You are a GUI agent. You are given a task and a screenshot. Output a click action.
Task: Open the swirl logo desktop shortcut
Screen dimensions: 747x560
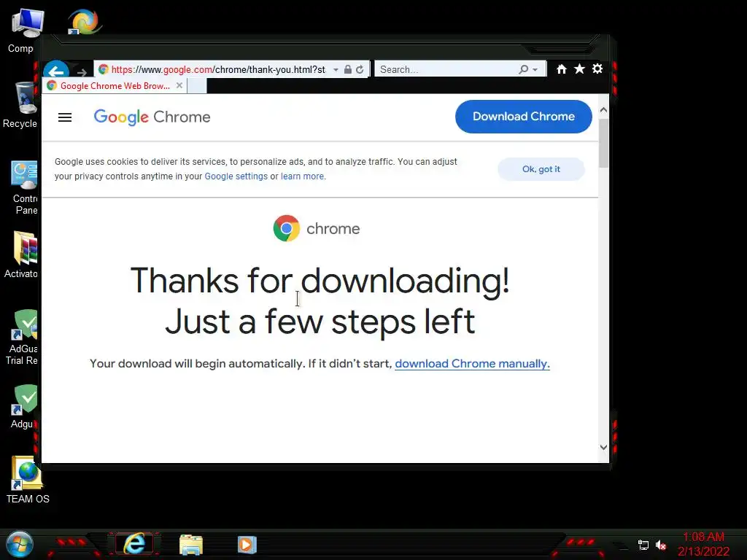84,22
